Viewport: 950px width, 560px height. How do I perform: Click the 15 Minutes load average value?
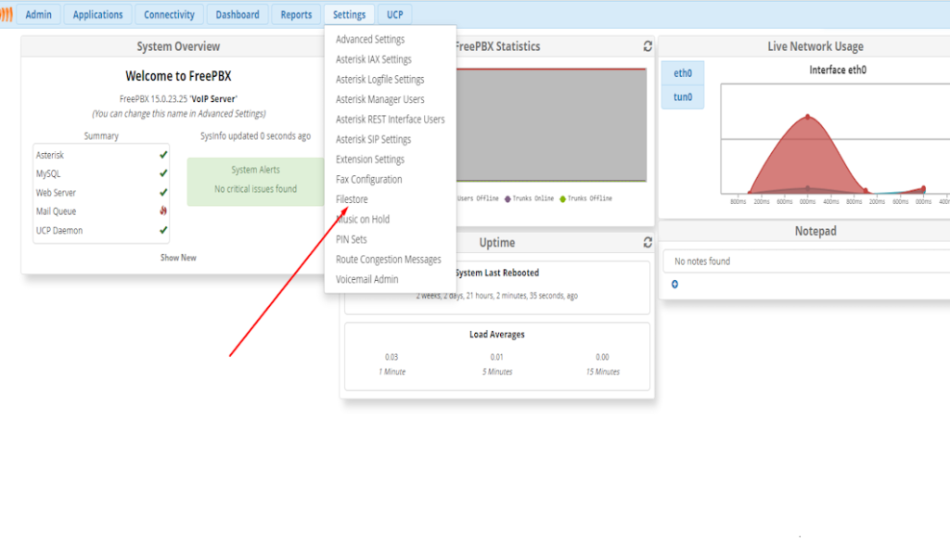(602, 357)
